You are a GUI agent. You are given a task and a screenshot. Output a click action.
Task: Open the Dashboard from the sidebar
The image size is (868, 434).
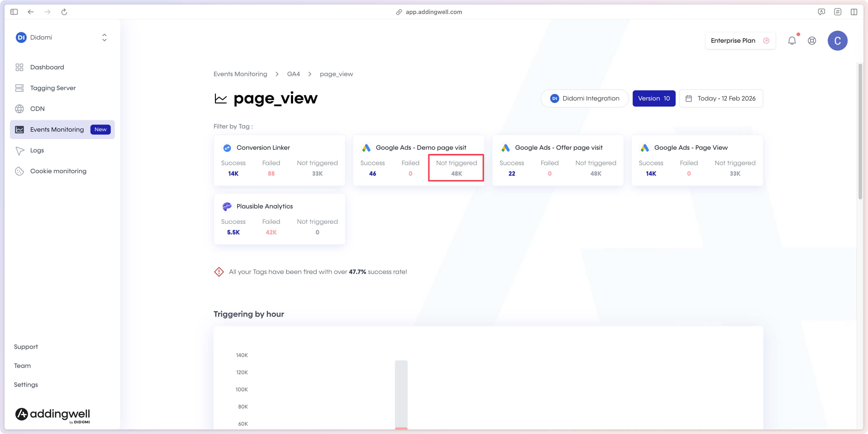tap(47, 67)
